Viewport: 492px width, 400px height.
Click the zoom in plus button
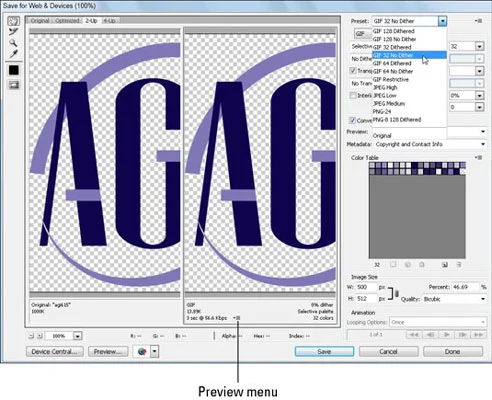40,336
